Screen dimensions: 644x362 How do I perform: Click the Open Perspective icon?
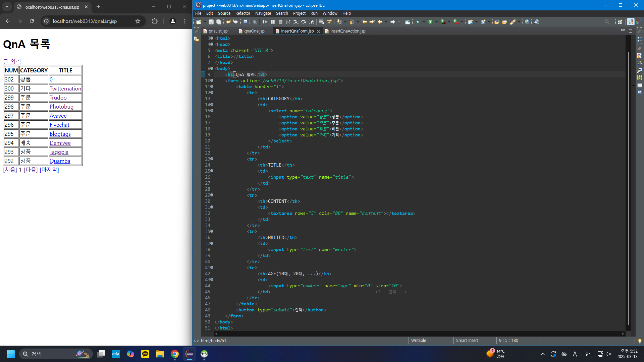620,22
